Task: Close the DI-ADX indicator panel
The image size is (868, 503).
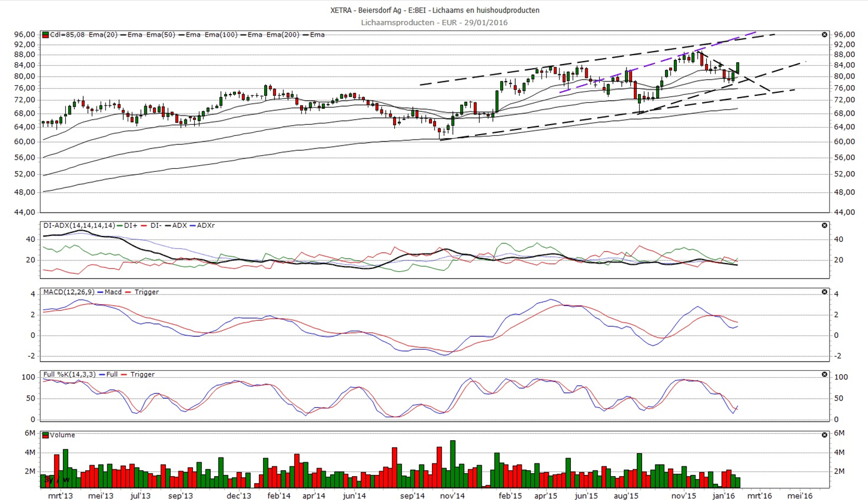Action: tap(825, 225)
